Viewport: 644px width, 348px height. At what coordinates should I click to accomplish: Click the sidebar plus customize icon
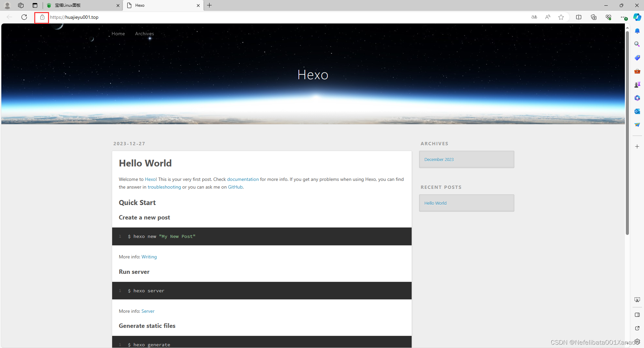click(637, 147)
